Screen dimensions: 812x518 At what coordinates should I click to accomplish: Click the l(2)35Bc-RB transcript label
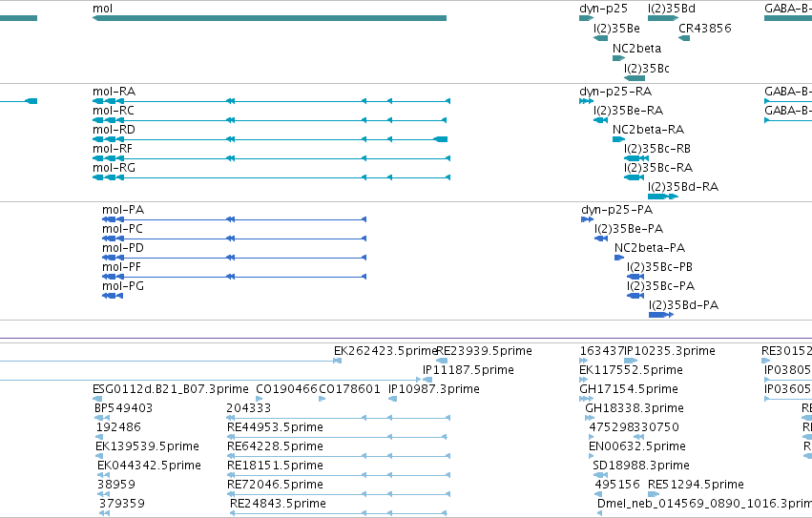657,149
